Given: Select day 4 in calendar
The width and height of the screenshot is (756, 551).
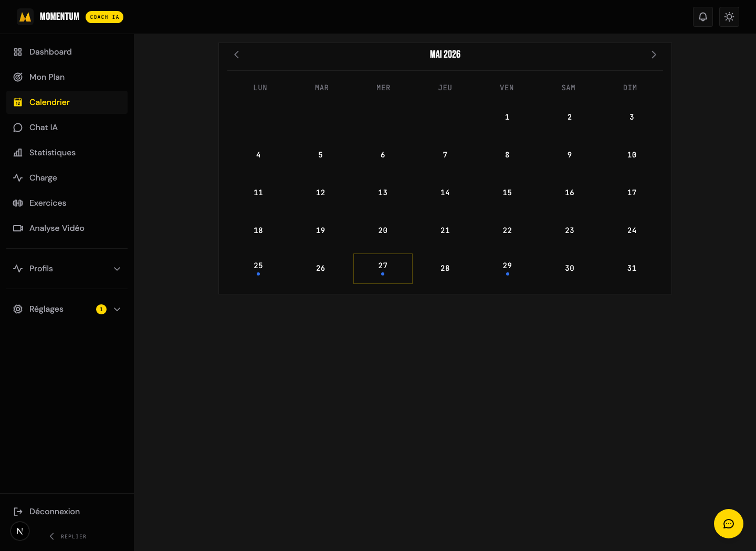Looking at the screenshot, I should pos(258,155).
